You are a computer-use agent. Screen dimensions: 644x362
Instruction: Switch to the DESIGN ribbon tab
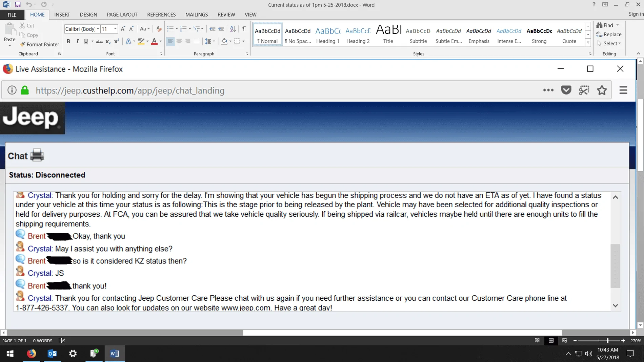point(88,15)
